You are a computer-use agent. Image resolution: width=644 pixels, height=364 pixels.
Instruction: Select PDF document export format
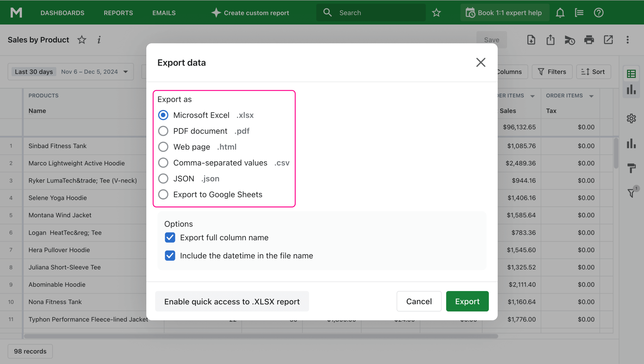(x=163, y=131)
